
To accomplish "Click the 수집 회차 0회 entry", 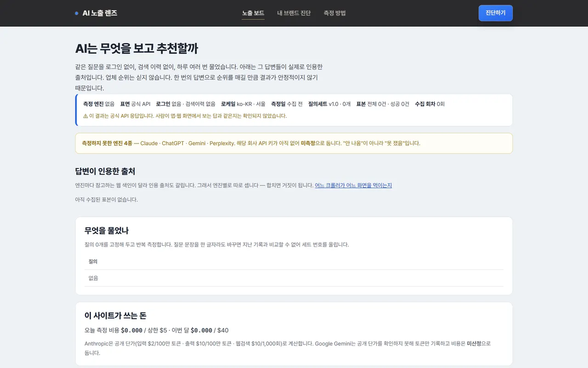I will pos(430,104).
